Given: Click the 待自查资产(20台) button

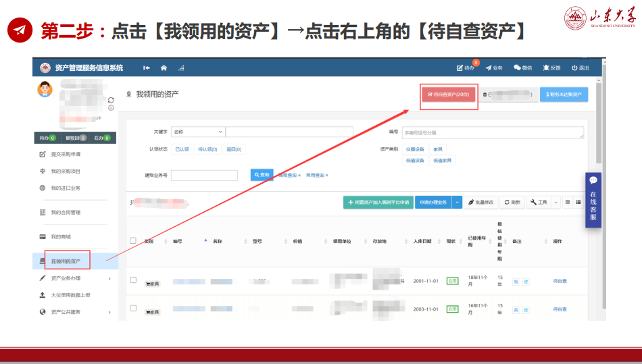Looking at the screenshot, I should (448, 95).
